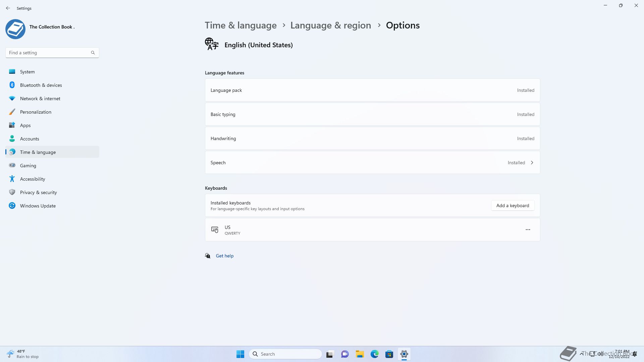Show hidden icons in system tray
The image size is (644, 362).
(581, 354)
